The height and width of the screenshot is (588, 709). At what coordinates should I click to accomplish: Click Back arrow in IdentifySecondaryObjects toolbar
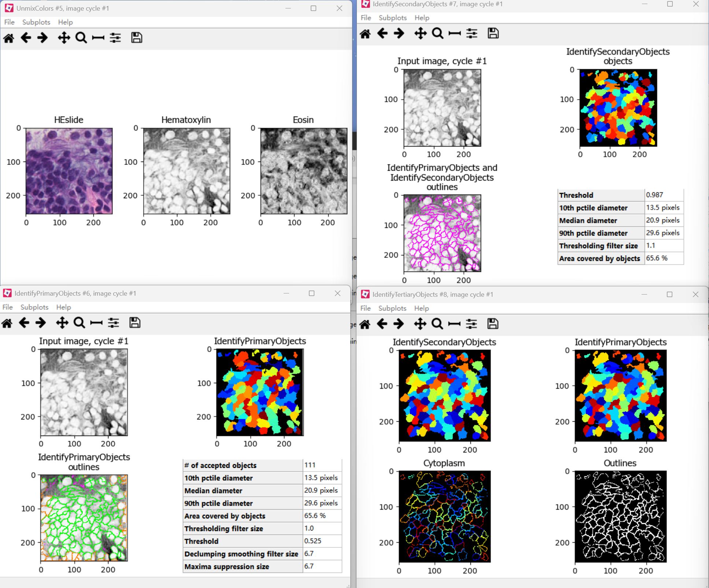click(382, 34)
